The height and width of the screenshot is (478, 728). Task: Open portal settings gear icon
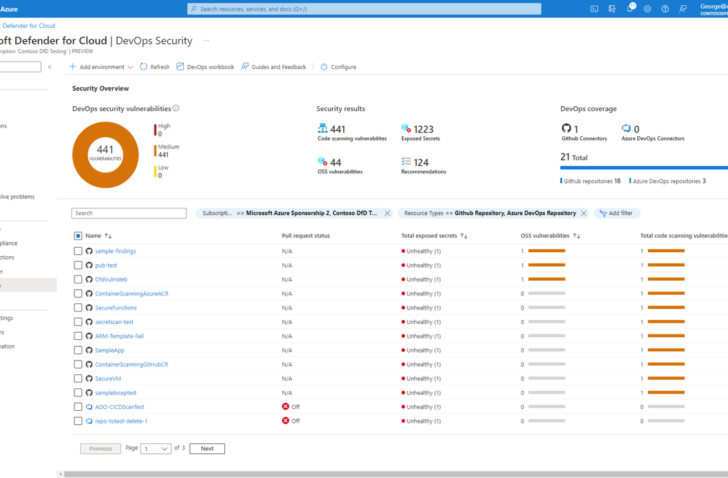[x=647, y=9]
